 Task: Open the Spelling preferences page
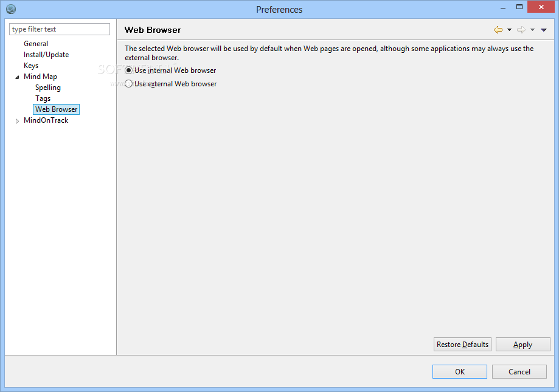(48, 88)
